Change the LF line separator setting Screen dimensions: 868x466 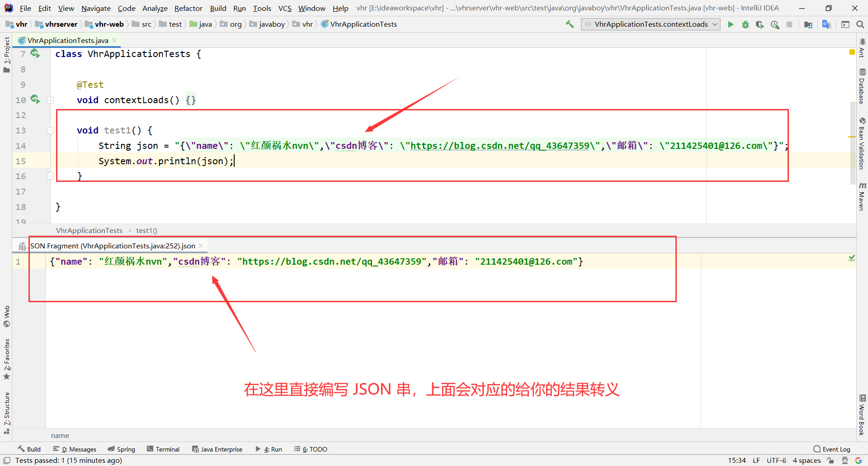756,461
